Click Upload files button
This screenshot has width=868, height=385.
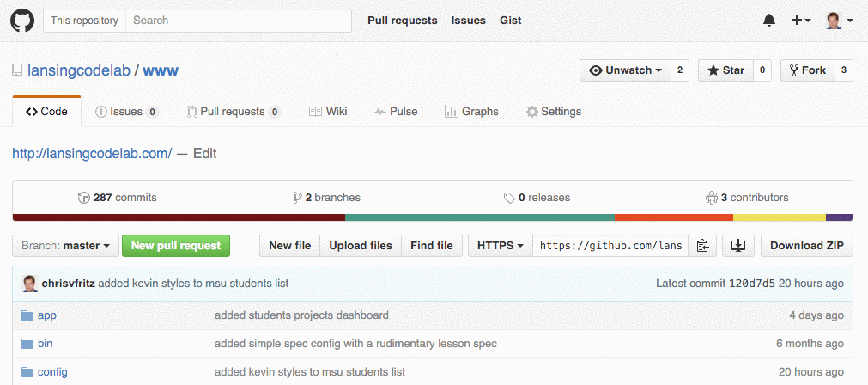click(x=361, y=246)
